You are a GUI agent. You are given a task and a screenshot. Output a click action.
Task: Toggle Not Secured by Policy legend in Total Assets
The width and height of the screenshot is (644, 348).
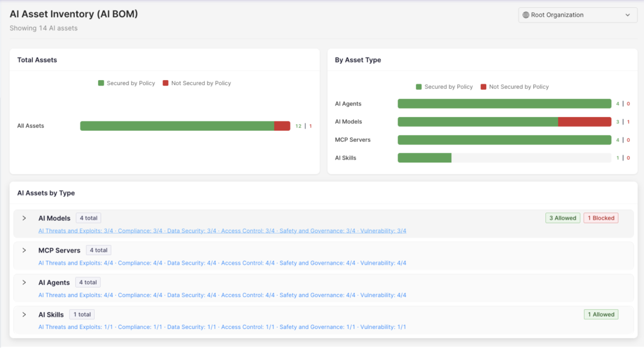click(x=197, y=83)
